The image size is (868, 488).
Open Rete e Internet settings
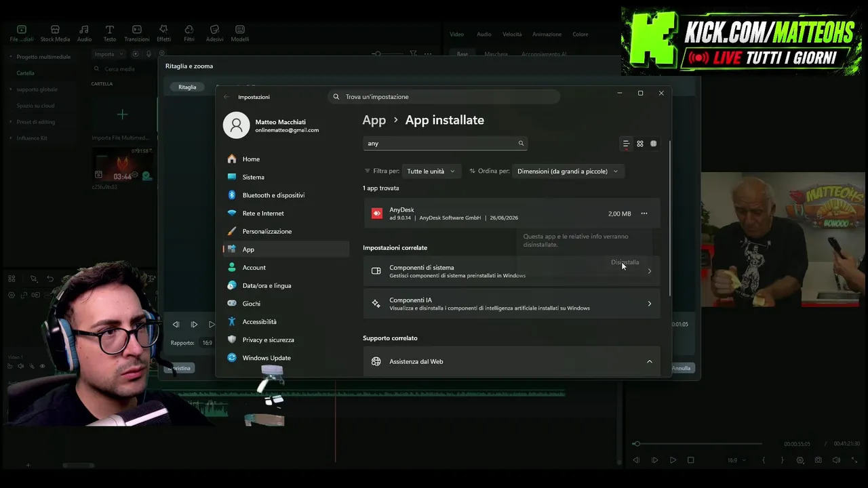[285, 213]
